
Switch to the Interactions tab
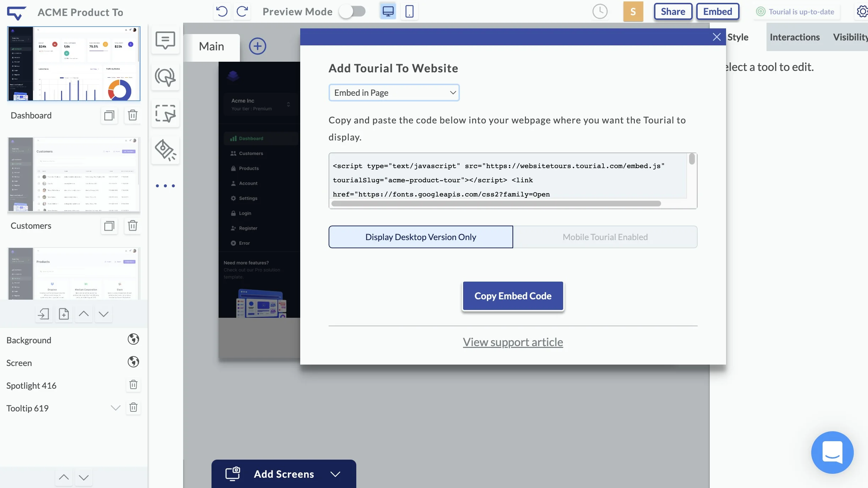click(795, 37)
